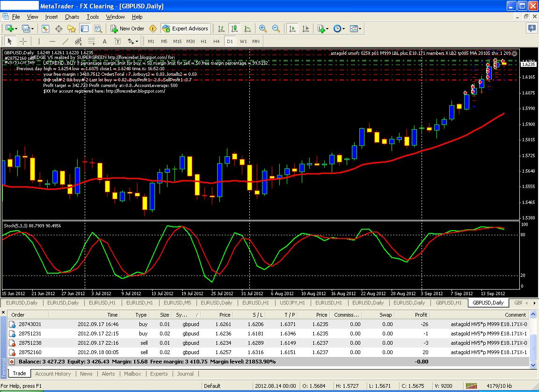Switch timeframe to M30

pyautogui.click(x=190, y=41)
